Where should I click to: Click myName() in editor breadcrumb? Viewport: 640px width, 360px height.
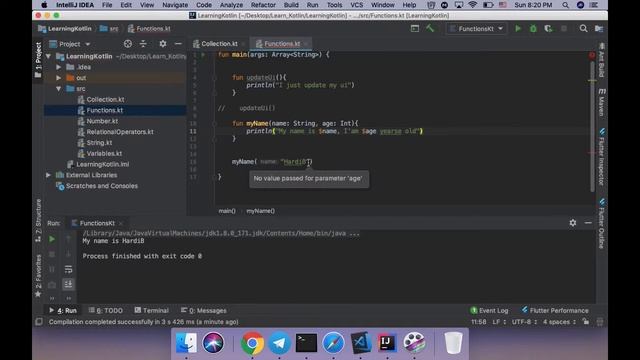point(260,211)
